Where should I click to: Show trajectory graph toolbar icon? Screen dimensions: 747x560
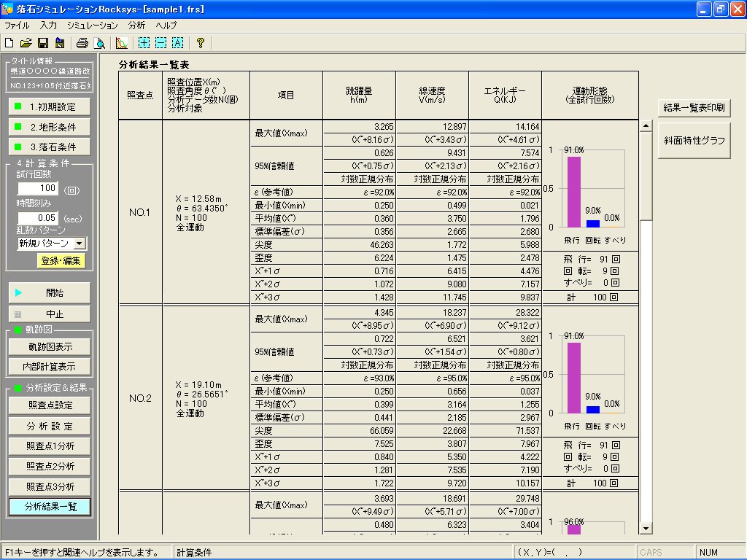point(122,43)
